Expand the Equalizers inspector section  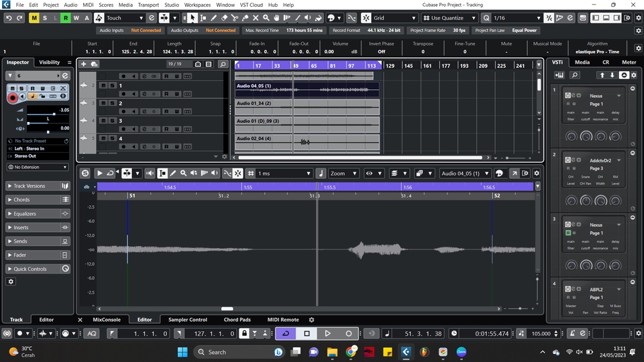38,213
